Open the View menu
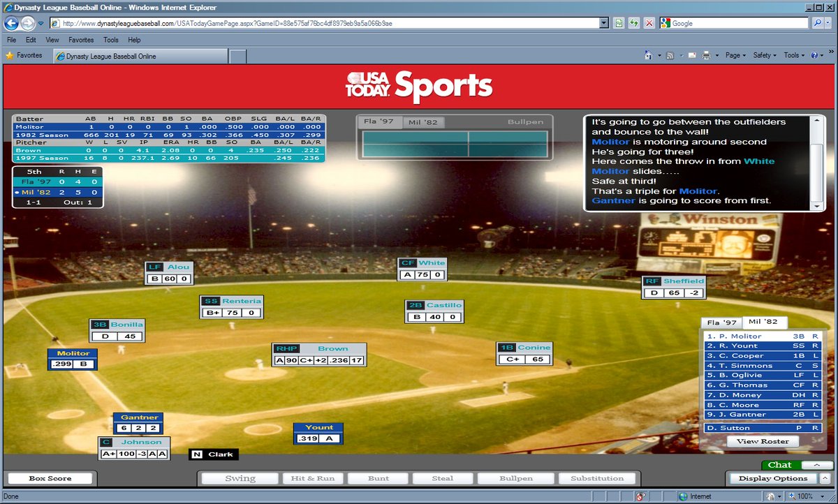 [x=52, y=40]
